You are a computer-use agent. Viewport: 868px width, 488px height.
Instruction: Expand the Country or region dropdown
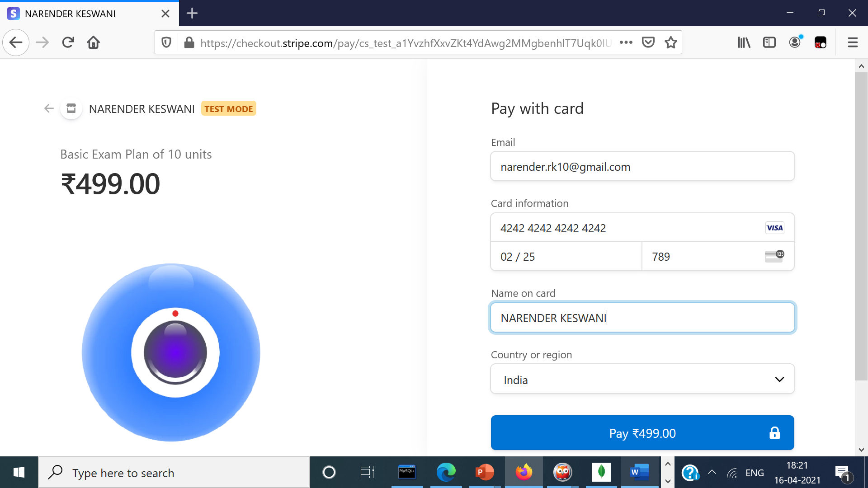coord(642,380)
